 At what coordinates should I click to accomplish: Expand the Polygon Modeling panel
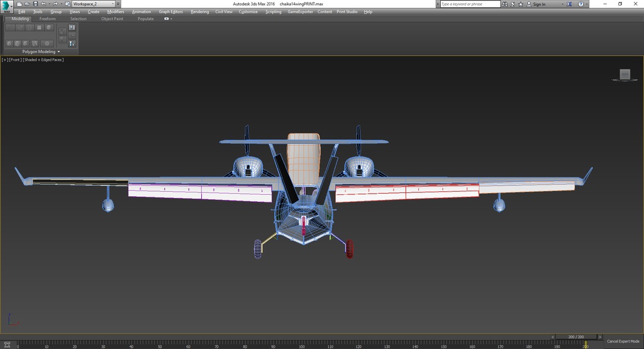pos(41,52)
